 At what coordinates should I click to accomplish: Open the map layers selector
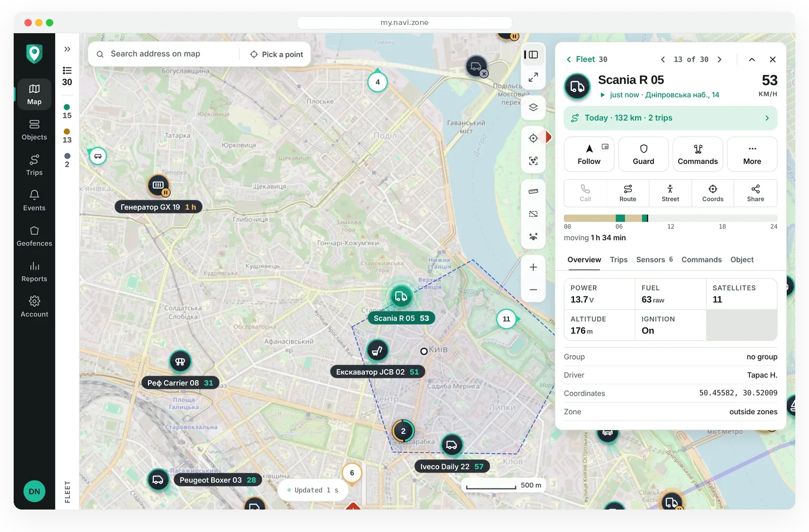click(x=533, y=107)
